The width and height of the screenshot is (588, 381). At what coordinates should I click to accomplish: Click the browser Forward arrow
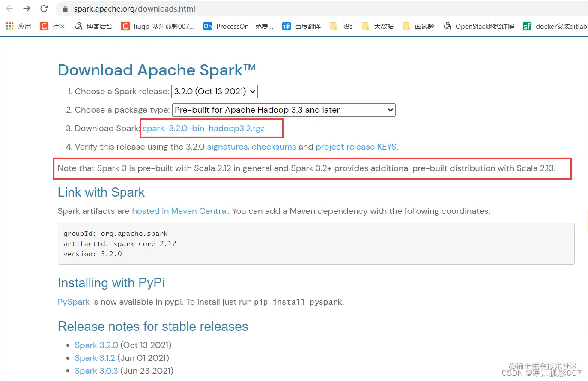(x=27, y=9)
